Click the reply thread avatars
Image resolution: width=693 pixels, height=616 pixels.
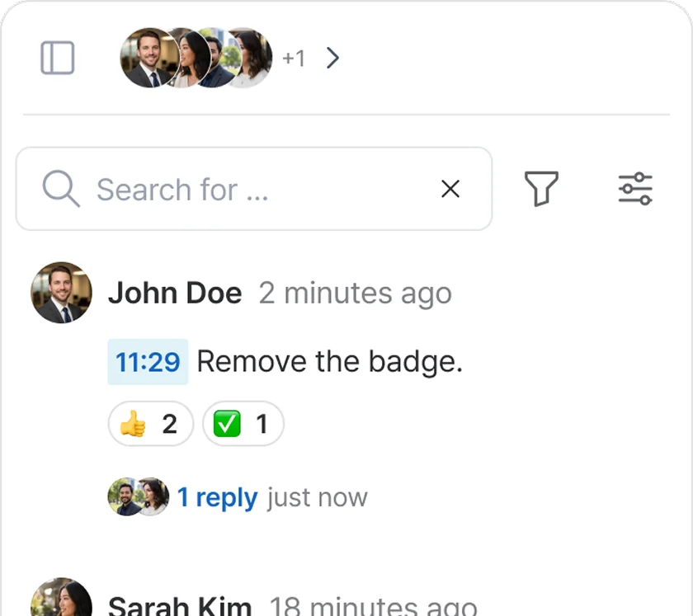[138, 496]
